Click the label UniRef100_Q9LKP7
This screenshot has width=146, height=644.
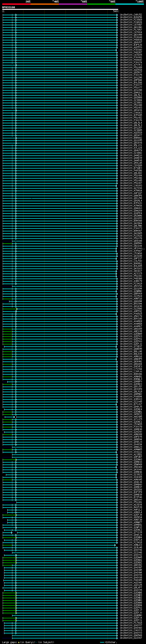coord(131,588)
